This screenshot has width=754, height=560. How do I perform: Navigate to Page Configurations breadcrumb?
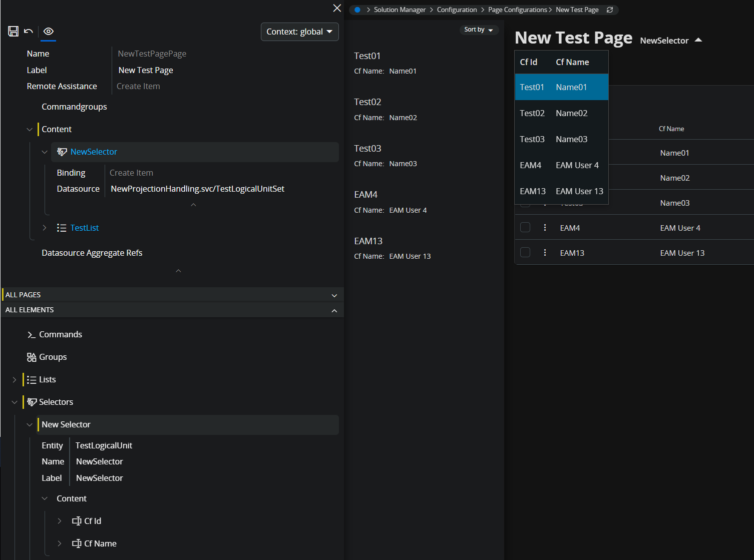coord(517,10)
